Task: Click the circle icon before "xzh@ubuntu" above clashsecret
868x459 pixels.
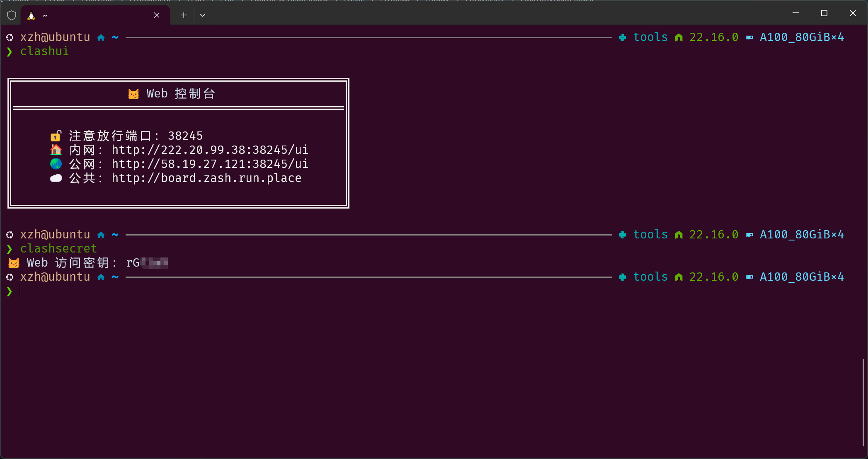Action: [10, 235]
